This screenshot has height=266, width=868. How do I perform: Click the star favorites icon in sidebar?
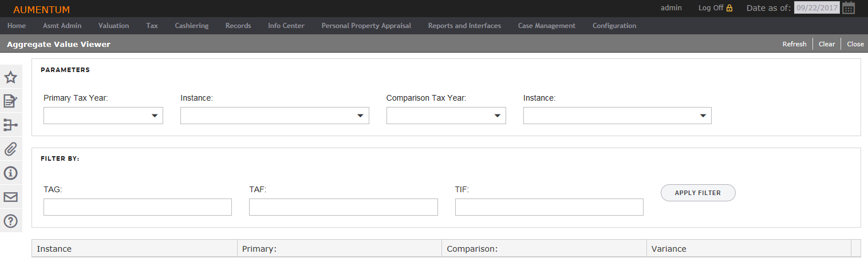pyautogui.click(x=11, y=78)
